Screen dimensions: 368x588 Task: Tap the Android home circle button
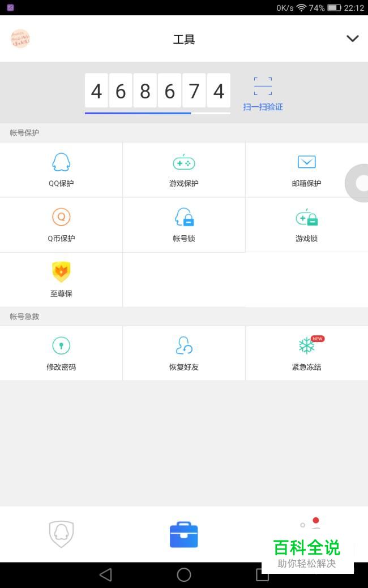coord(184,574)
